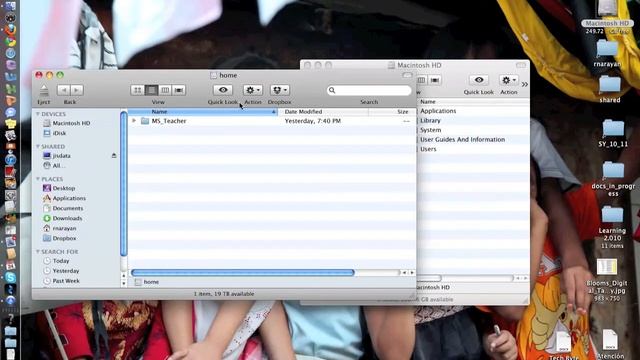
Task: Sort by the Size column header
Action: (x=392, y=111)
